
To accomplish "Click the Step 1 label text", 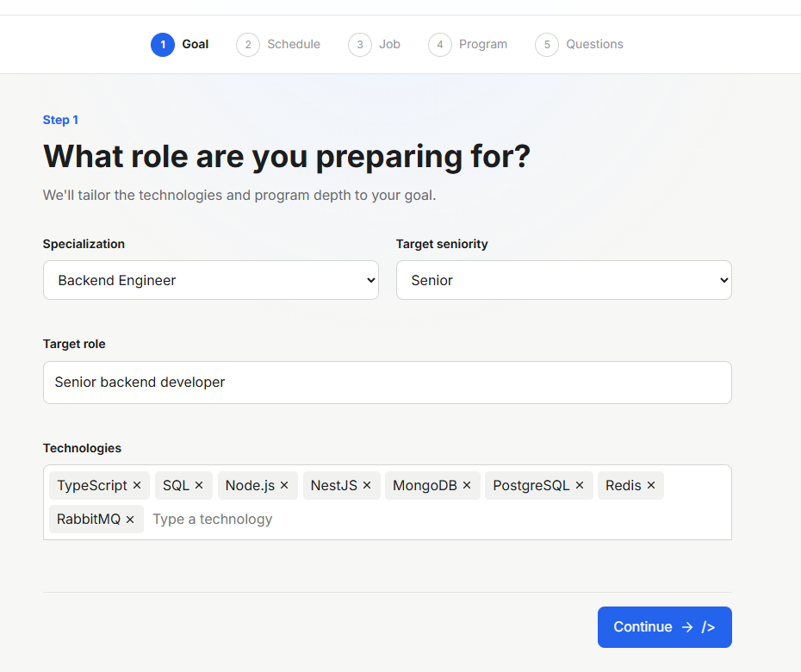I will pos(61,120).
